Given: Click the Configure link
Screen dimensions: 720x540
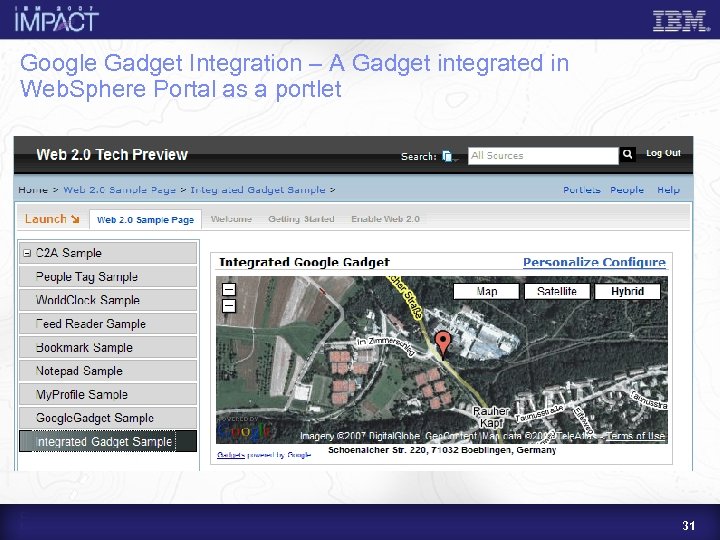Looking at the screenshot, I should coord(634,262).
